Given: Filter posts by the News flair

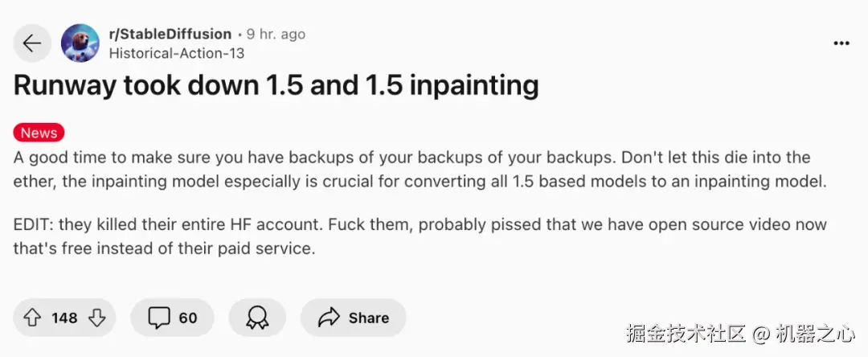Looking at the screenshot, I should pos(39,133).
